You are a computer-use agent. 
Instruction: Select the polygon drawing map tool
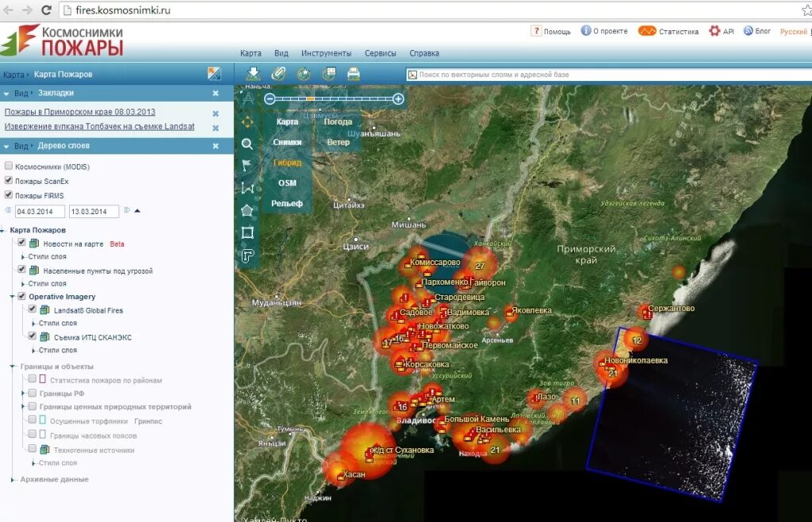coord(247,210)
